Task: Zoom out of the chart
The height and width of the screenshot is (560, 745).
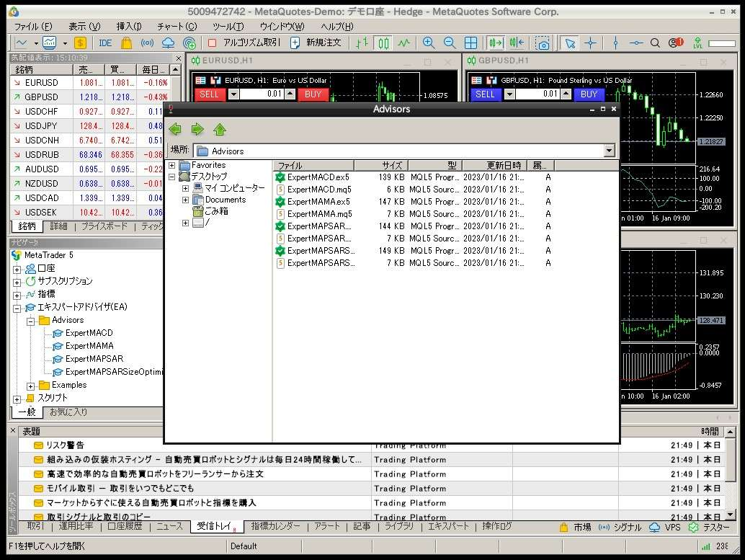Action: point(450,43)
